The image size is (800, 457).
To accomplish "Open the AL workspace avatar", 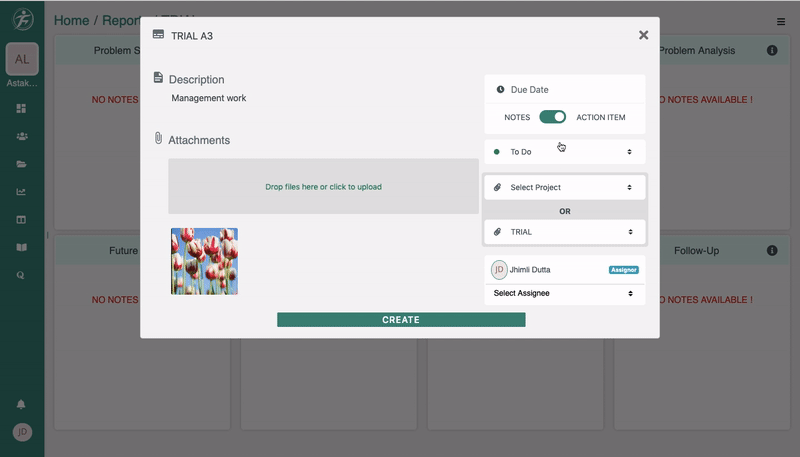I will click(22, 59).
